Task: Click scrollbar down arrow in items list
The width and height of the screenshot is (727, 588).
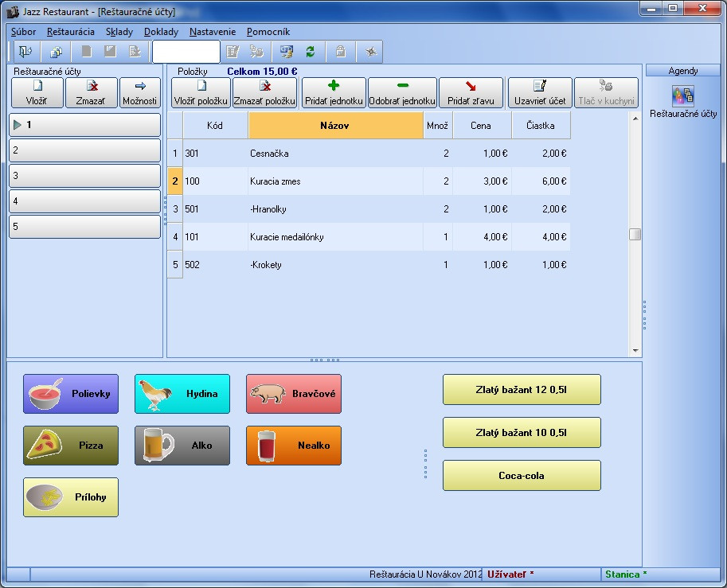Action: (635, 351)
